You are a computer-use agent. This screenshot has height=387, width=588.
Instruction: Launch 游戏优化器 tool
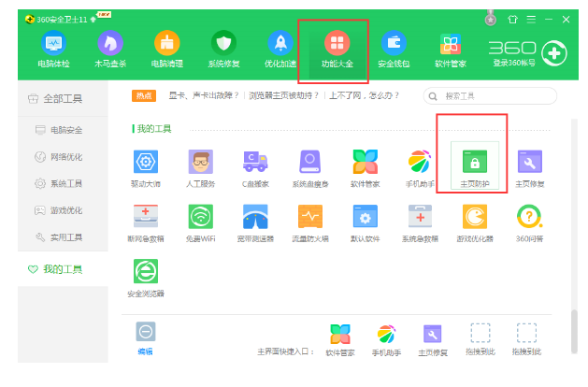pos(475,223)
